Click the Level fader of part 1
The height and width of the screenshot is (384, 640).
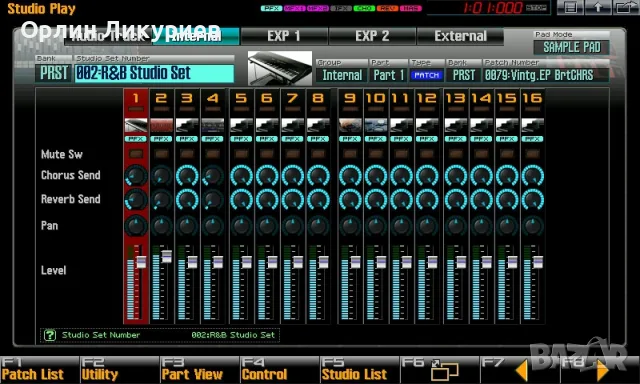[141, 262]
